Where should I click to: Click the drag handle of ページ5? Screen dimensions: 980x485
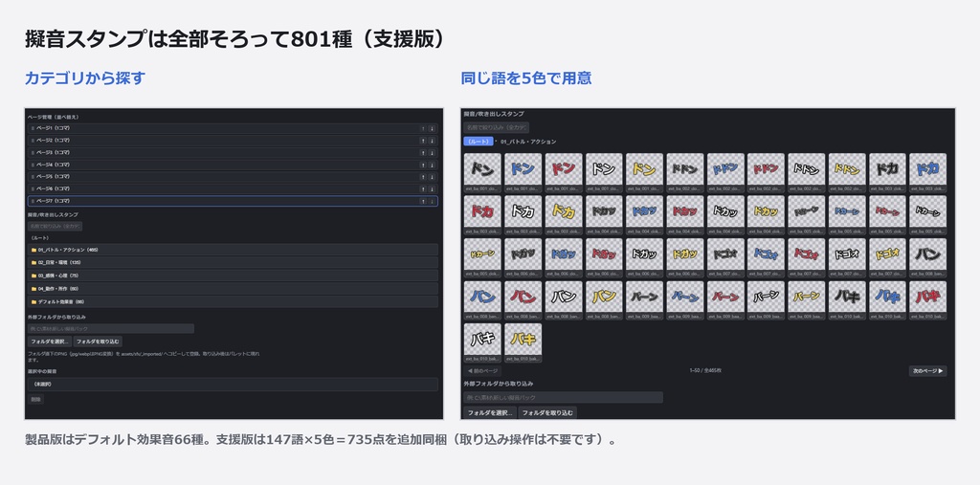[x=33, y=177]
